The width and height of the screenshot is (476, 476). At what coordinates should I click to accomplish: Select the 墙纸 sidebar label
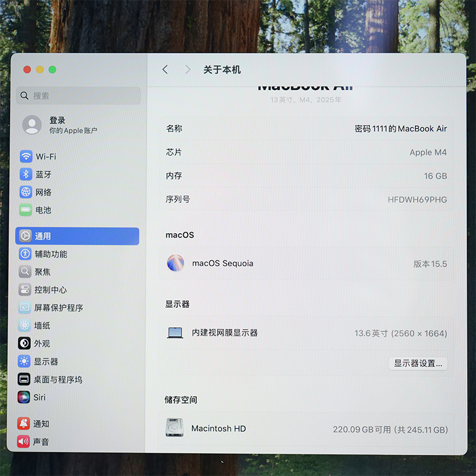pos(42,325)
